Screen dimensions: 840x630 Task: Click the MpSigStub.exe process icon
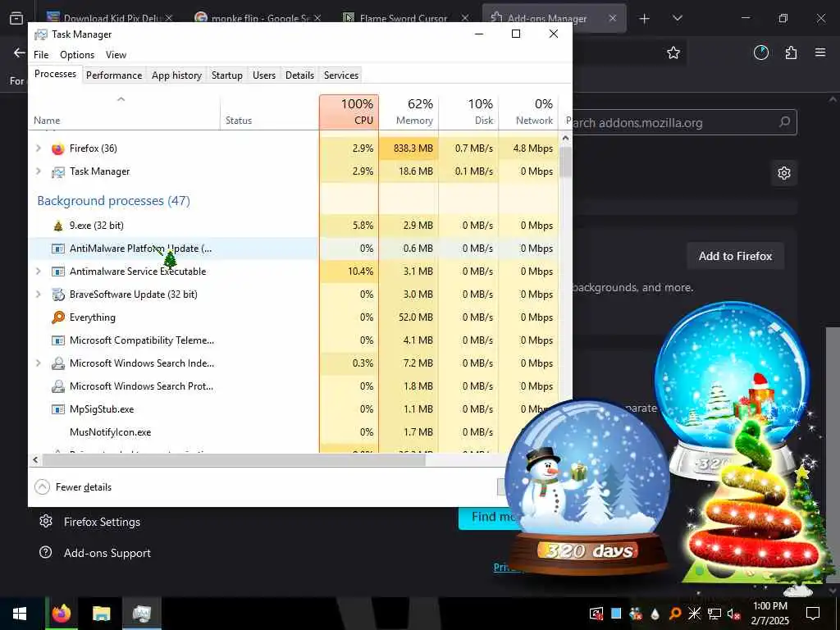(58, 409)
